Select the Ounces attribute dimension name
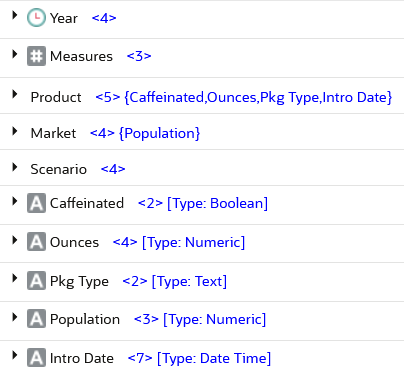Image resolution: width=404 pixels, height=373 pixels. pos(74,242)
